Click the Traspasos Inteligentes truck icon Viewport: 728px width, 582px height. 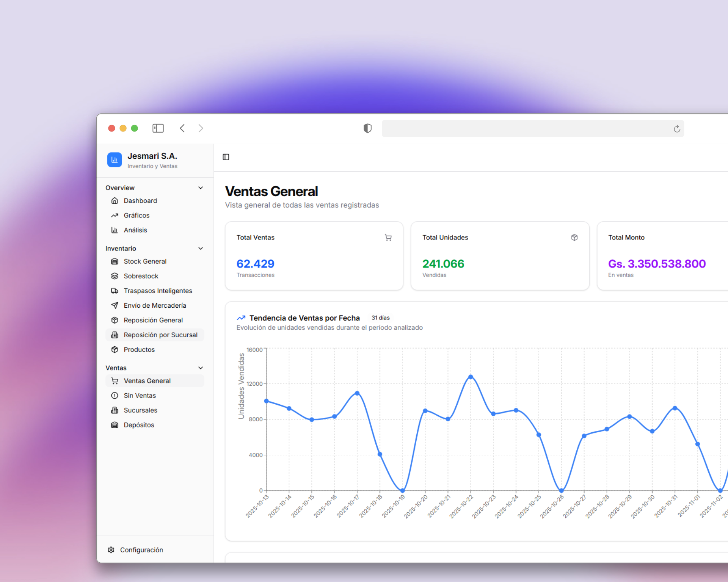tap(115, 291)
